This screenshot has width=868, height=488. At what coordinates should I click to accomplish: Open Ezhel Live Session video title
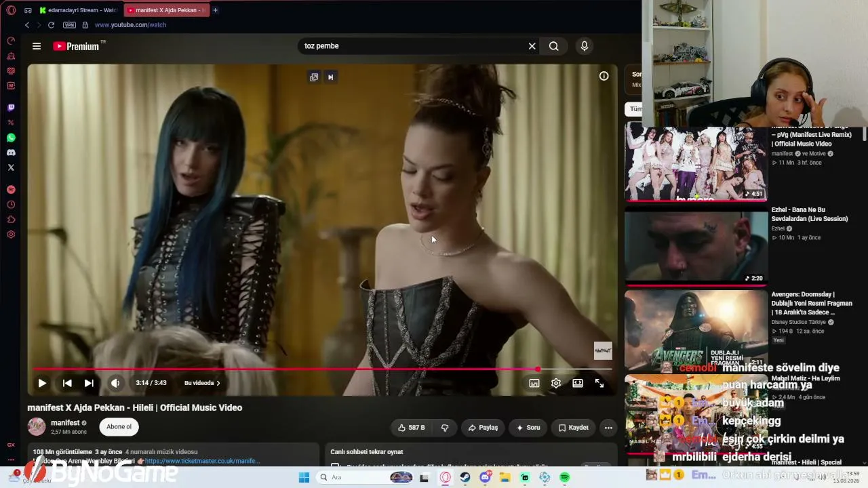[x=810, y=214]
